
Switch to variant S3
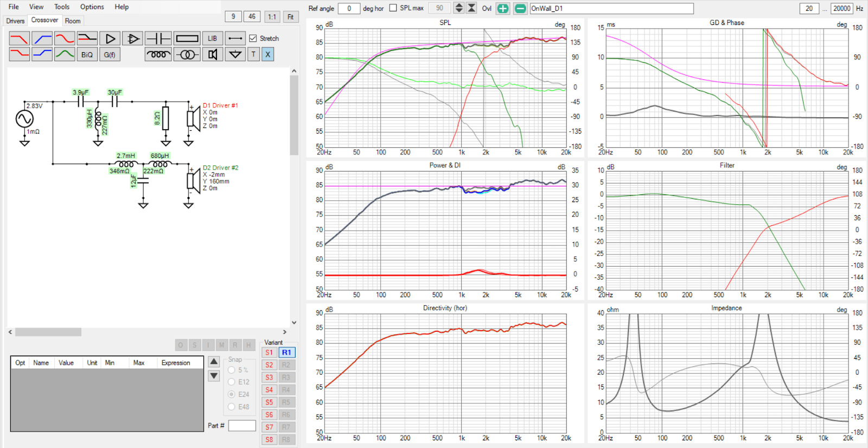point(269,377)
